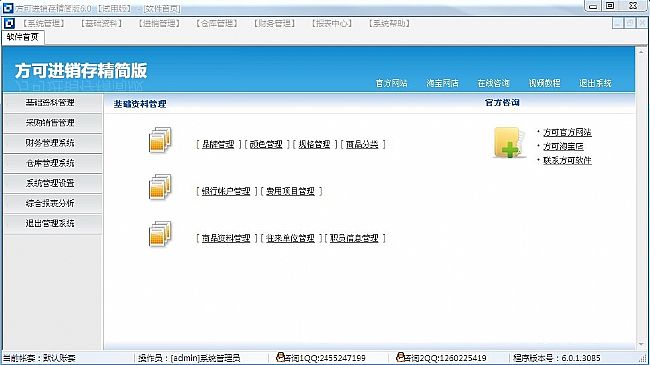Click the QQ penguin icon for 咨询2QQ
Image resolution: width=650 pixels, height=365 pixels.
(400, 357)
